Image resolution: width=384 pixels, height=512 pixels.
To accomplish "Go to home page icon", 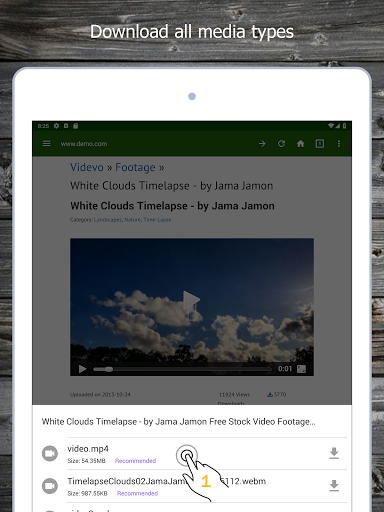I will coord(301,144).
